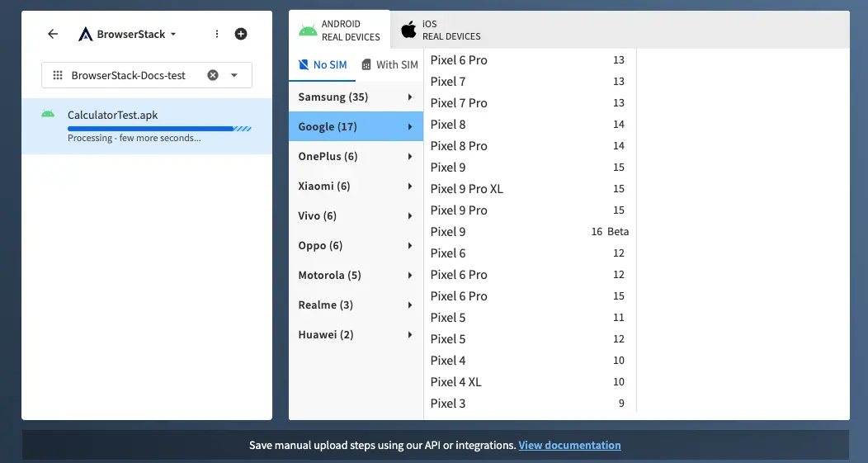The width and height of the screenshot is (868, 463).
Task: Expand the OnePlus (6) device list
Action: [356, 157]
